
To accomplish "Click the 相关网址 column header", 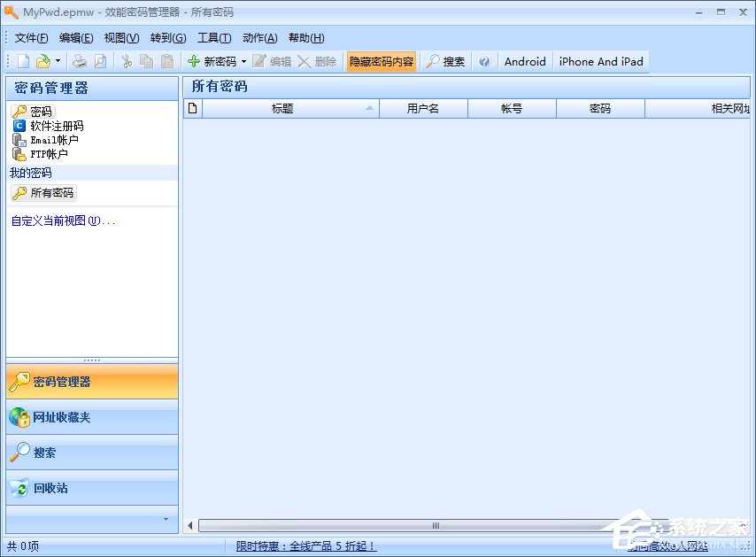I will [x=698, y=109].
